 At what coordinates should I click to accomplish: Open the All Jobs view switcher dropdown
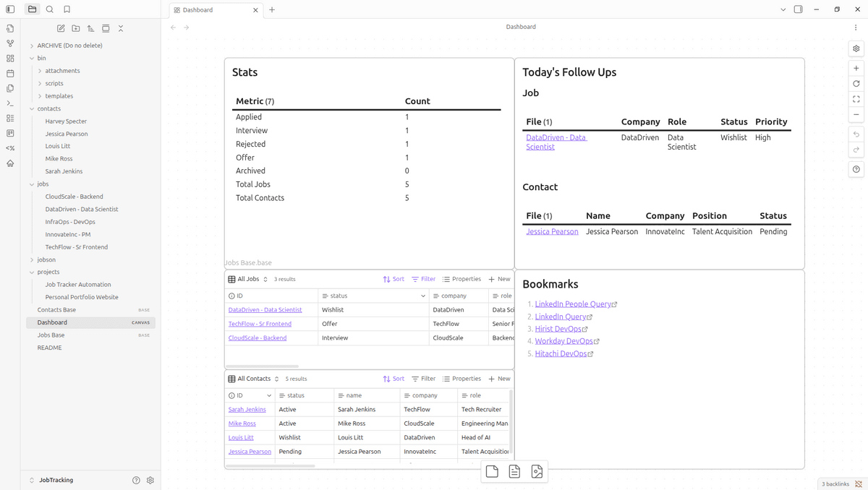point(248,279)
